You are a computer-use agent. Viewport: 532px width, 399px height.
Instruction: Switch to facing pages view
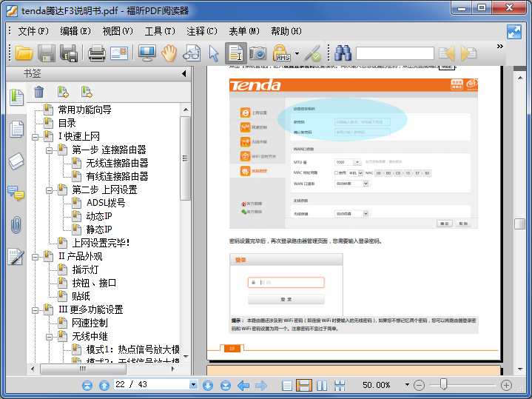click(322, 386)
